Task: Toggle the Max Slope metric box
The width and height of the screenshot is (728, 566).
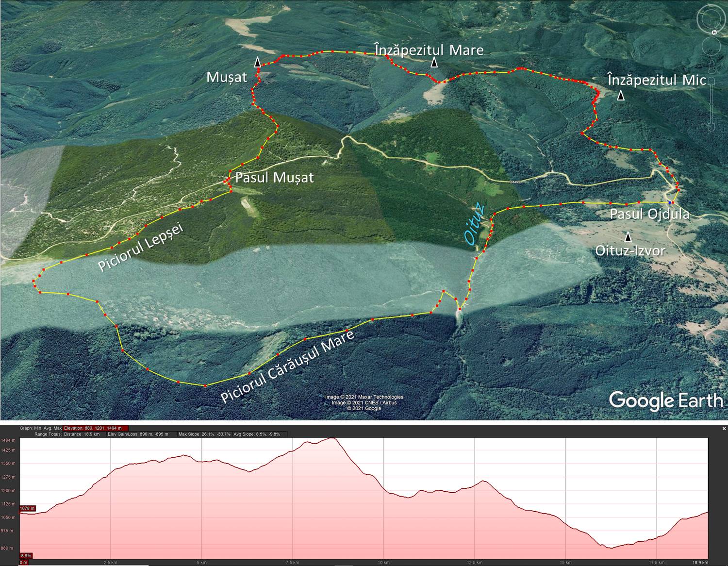Action: (204, 434)
